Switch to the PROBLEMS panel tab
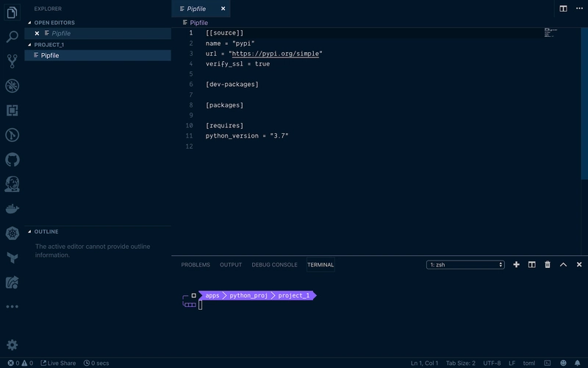The image size is (588, 368). pos(196,265)
